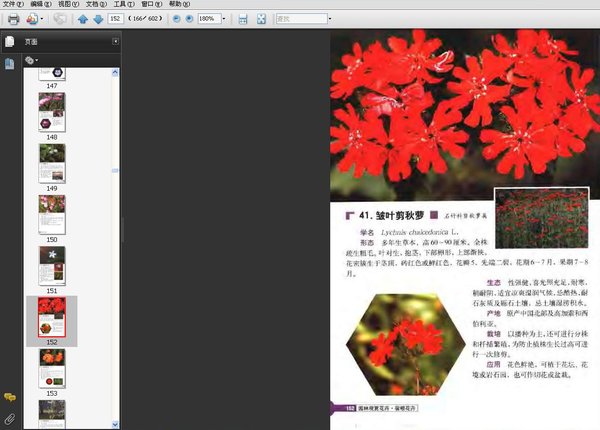Click the zoom out minus button
Viewport: 600px width, 430px height.
click(x=176, y=18)
